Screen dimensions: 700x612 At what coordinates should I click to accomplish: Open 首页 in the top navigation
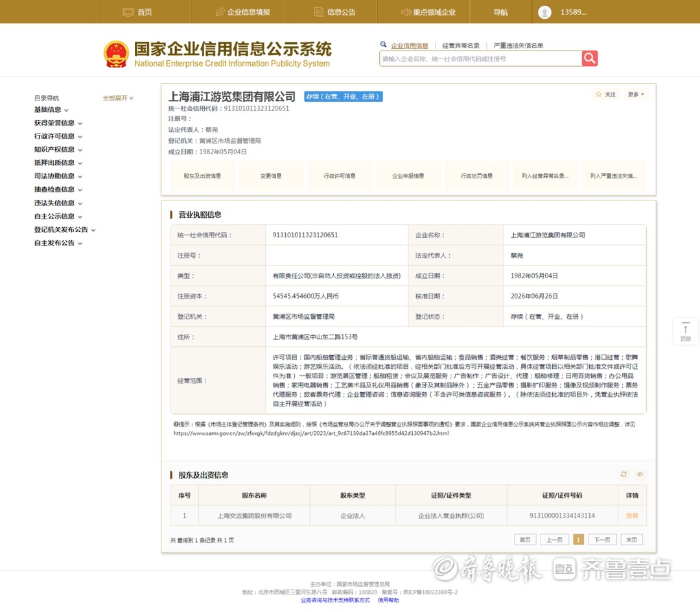click(137, 12)
